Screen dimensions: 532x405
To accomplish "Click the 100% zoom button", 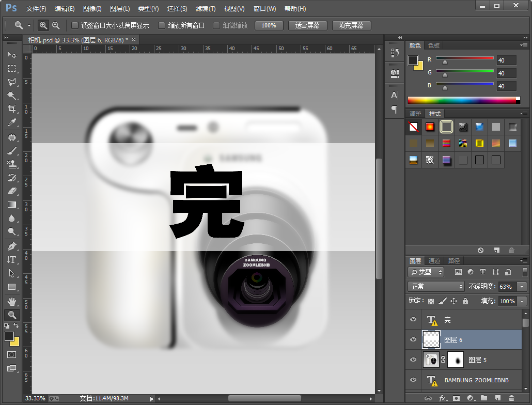I will (x=269, y=25).
